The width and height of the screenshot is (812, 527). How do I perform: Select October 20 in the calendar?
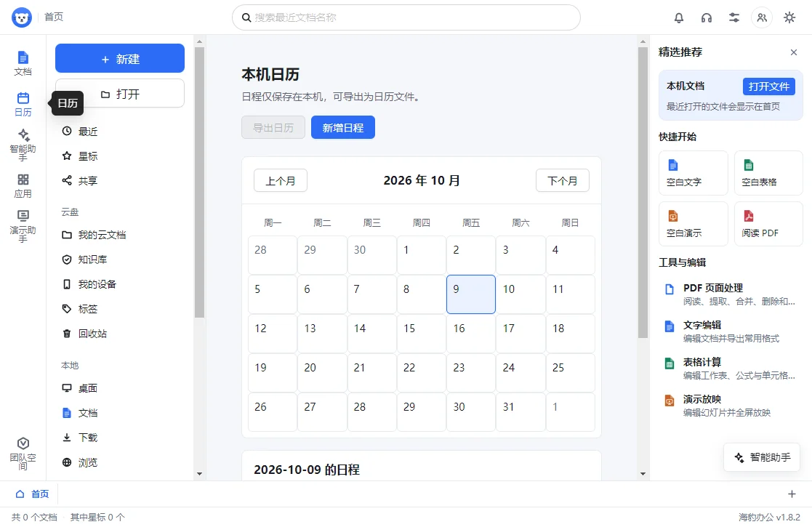(x=322, y=373)
